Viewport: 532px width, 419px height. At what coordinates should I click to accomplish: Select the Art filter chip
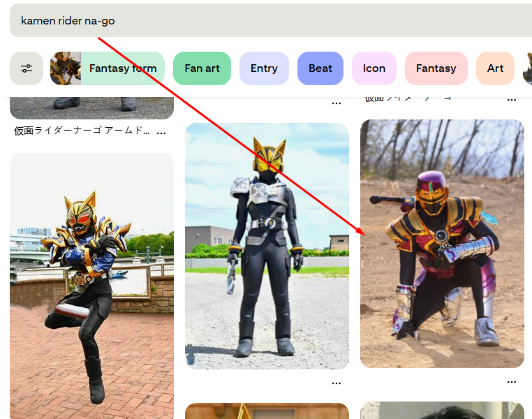click(x=495, y=68)
